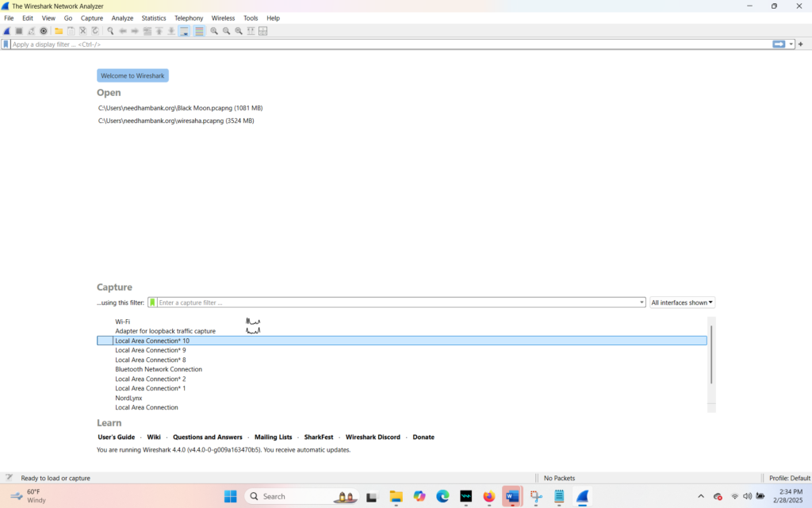The image size is (812, 508).
Task: Toggle packet colorize rules icon
Action: (199, 31)
